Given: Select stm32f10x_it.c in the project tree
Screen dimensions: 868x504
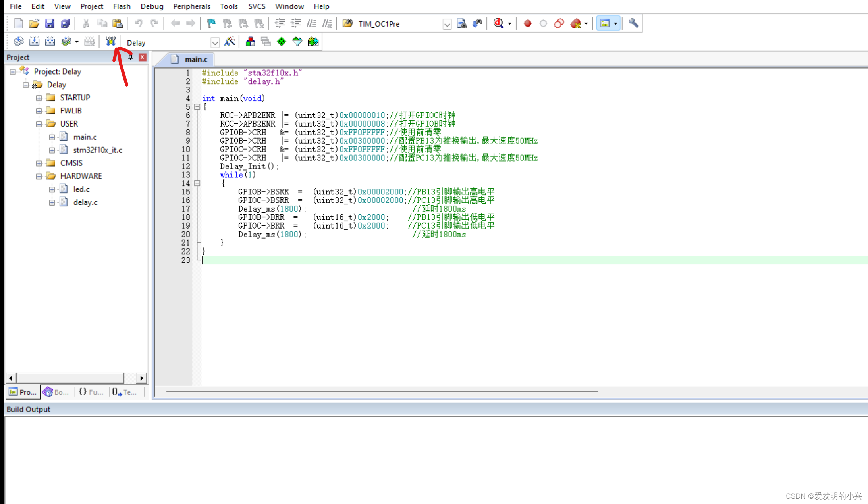Looking at the screenshot, I should click(x=98, y=150).
